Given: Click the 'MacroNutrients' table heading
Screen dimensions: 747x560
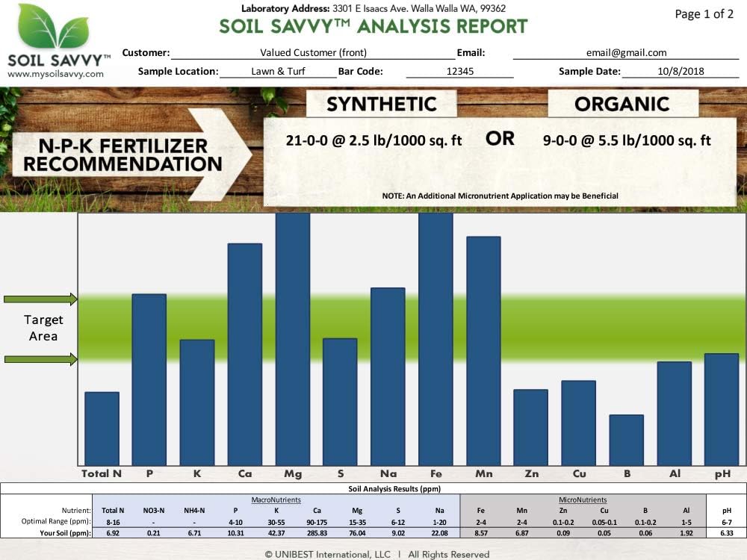Looking at the screenshot, I should tap(276, 500).
